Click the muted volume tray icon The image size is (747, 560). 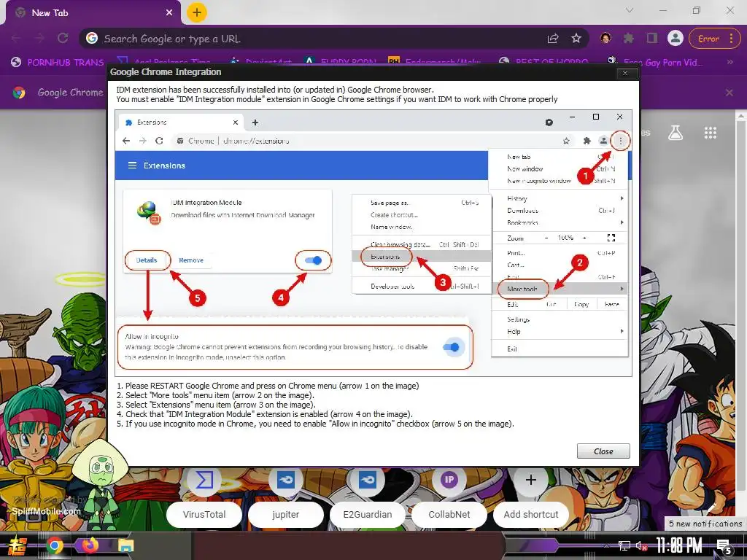tap(642, 545)
